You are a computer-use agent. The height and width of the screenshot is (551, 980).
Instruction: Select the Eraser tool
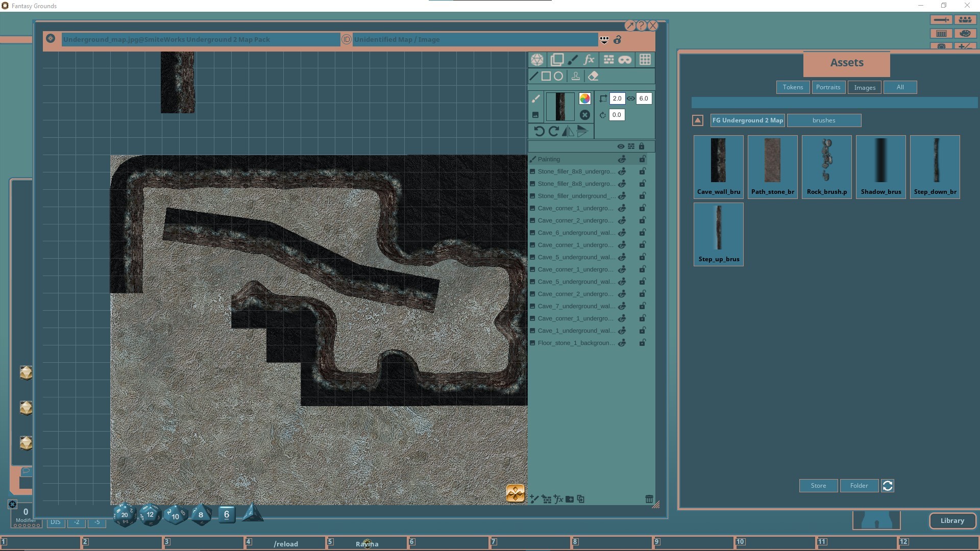click(593, 76)
